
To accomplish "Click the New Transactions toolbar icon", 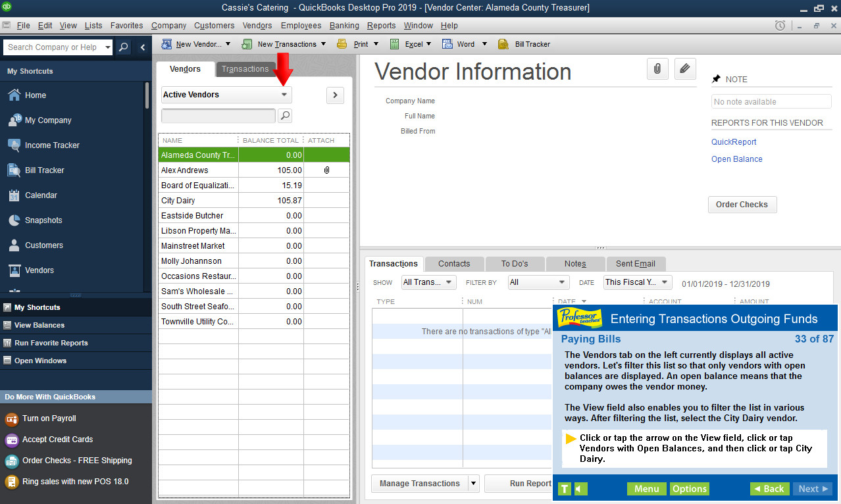I will click(283, 43).
